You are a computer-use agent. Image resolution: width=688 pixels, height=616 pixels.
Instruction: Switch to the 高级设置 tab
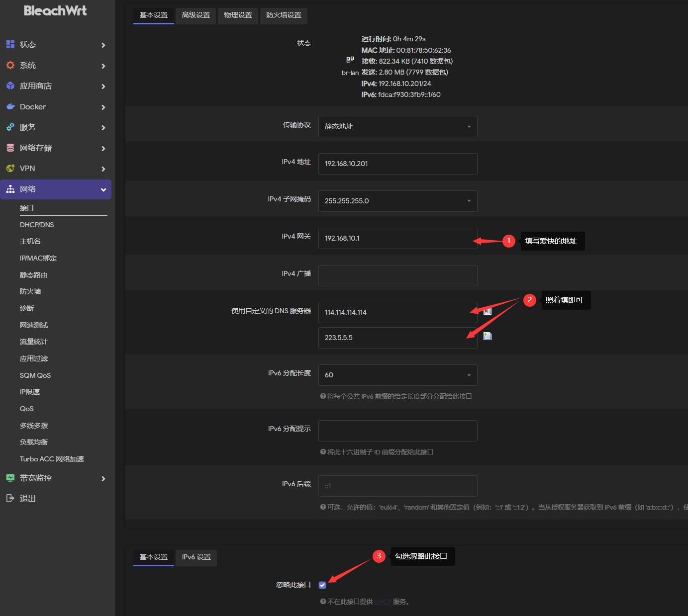coord(196,15)
